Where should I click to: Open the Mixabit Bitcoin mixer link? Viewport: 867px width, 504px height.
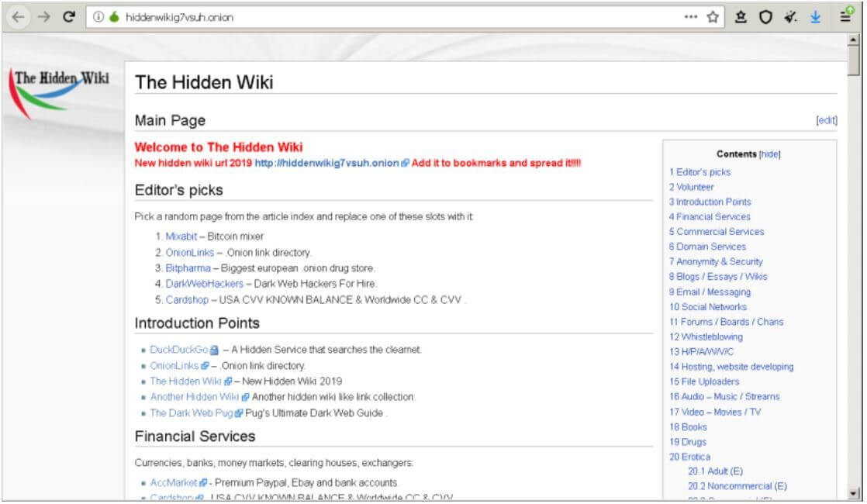coord(181,236)
